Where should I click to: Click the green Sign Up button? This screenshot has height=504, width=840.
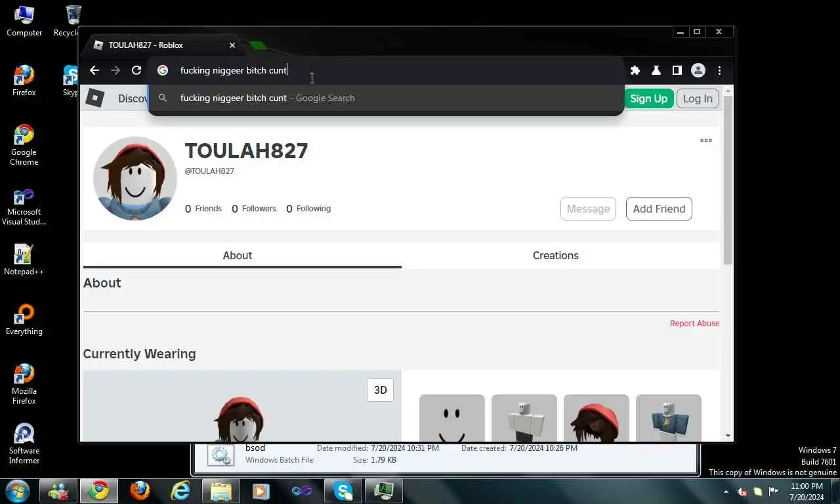pyautogui.click(x=648, y=98)
